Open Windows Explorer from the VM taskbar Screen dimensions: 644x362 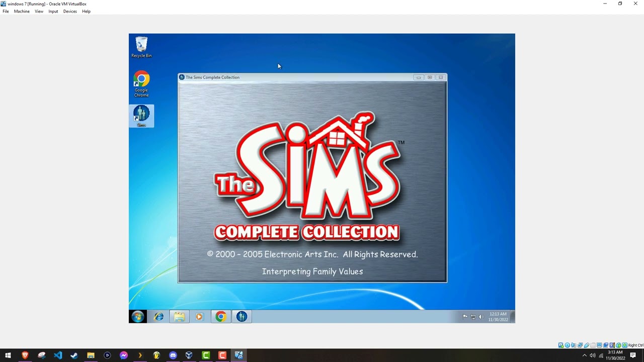[x=179, y=316]
